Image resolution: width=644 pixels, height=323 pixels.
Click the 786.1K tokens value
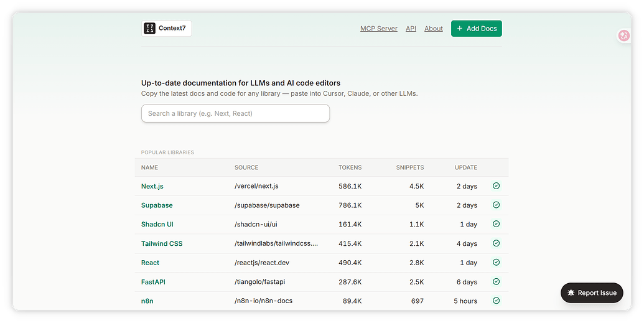(350, 205)
